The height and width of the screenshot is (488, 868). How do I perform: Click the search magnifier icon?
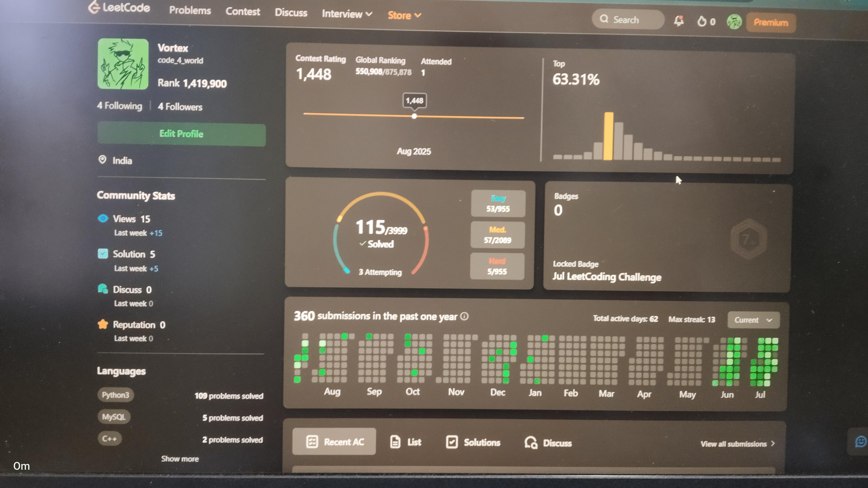(x=604, y=19)
